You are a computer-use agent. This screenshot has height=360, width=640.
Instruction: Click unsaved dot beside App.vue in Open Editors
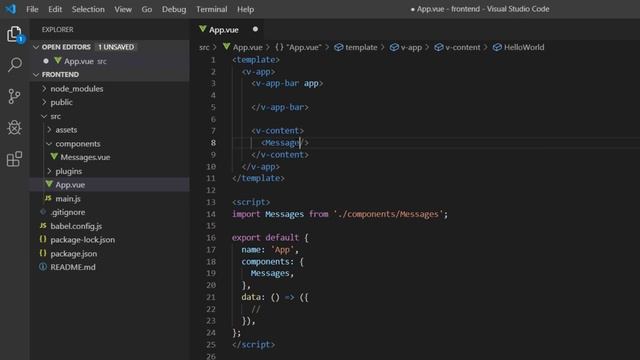(46, 61)
